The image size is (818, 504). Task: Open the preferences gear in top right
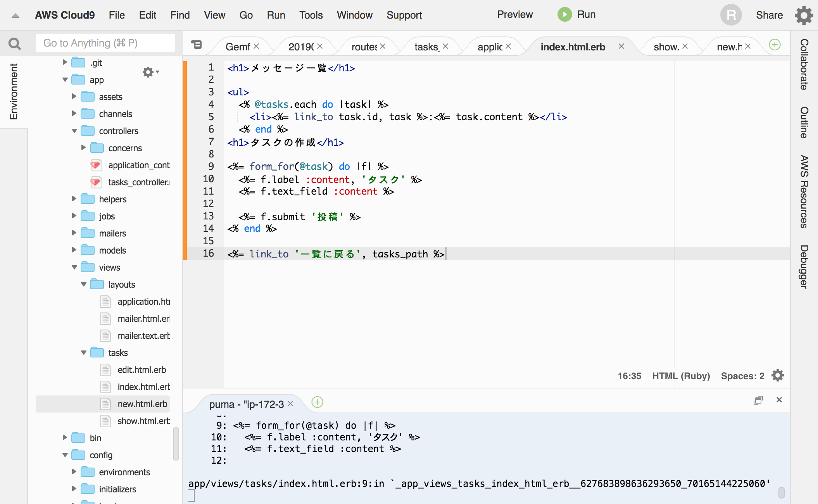click(804, 16)
